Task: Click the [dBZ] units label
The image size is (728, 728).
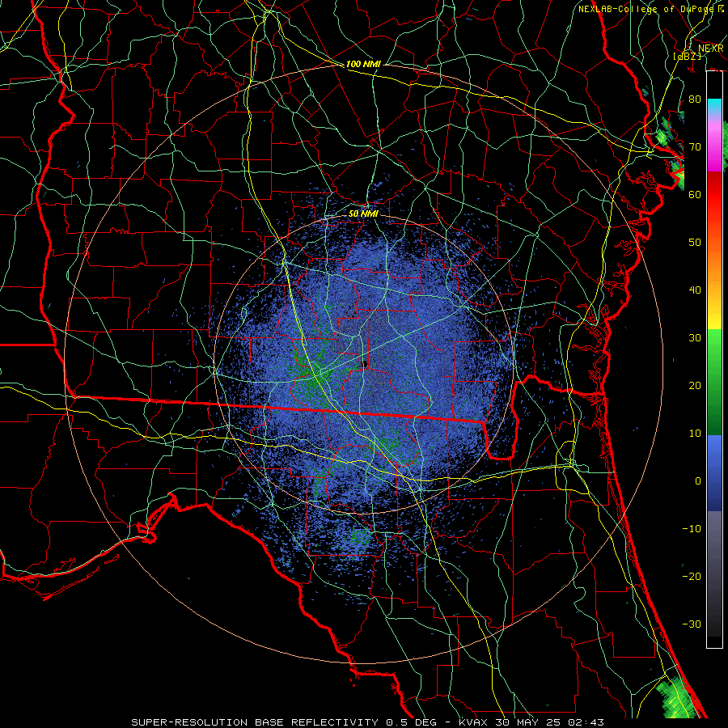Action: coord(687,56)
